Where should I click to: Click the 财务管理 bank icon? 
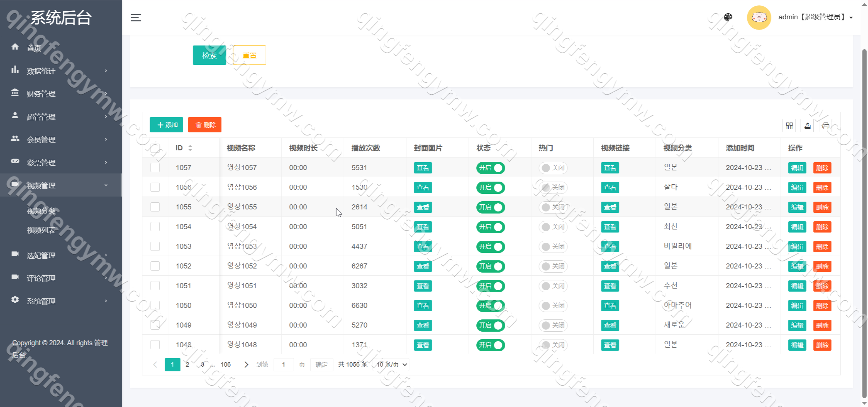(15, 92)
